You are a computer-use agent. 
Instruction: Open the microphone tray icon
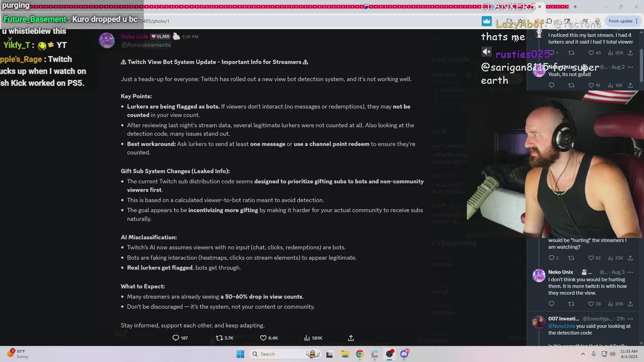click(x=595, y=354)
